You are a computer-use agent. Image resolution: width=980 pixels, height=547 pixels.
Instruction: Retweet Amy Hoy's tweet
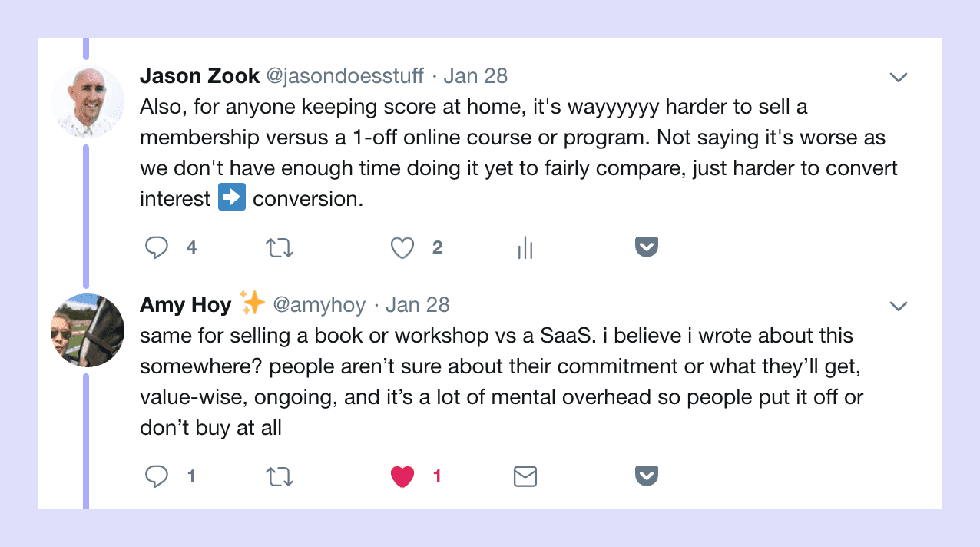(x=279, y=476)
